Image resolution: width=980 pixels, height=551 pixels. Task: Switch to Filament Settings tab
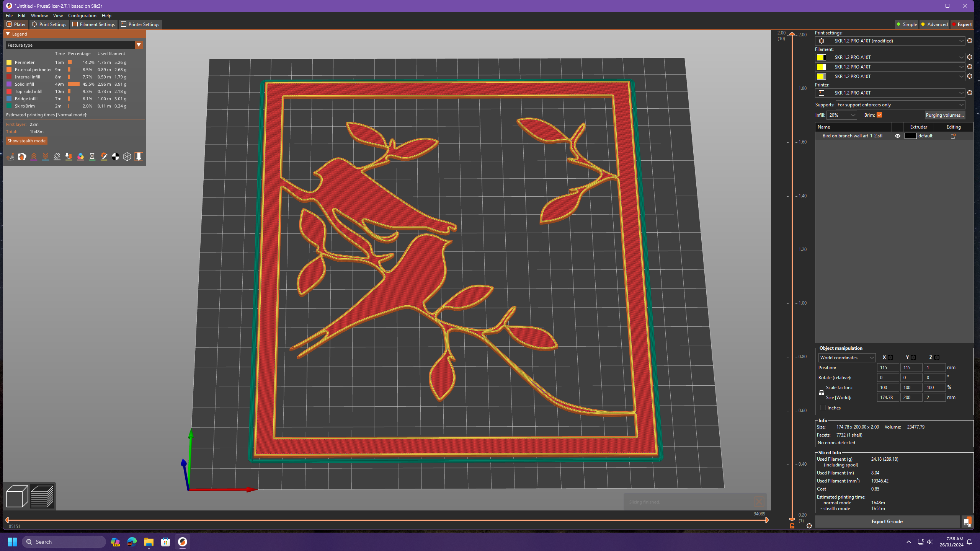(x=94, y=24)
